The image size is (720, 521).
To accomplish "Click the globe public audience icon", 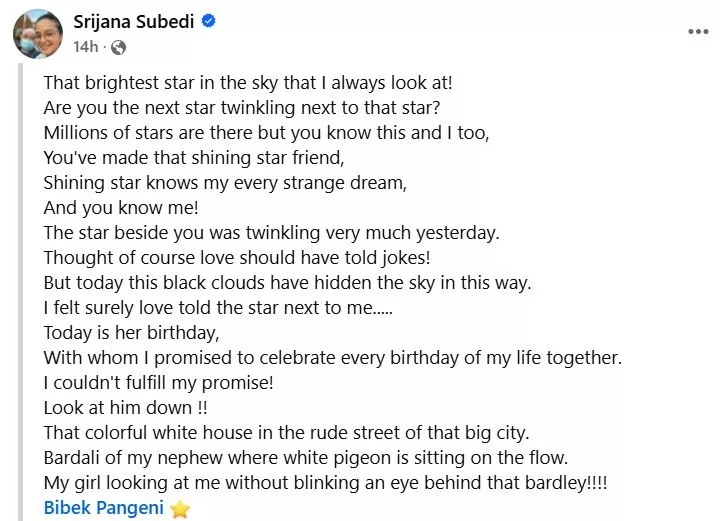I will point(118,47).
